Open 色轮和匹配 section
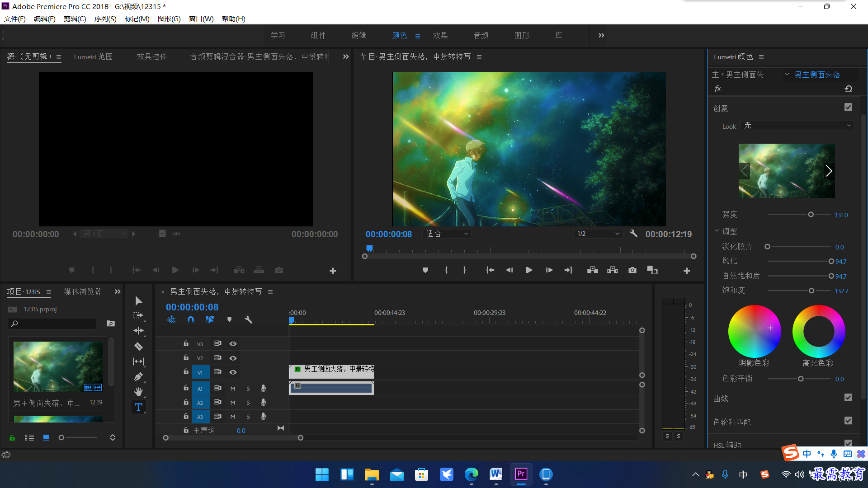This screenshot has height=488, width=868. pos(732,422)
